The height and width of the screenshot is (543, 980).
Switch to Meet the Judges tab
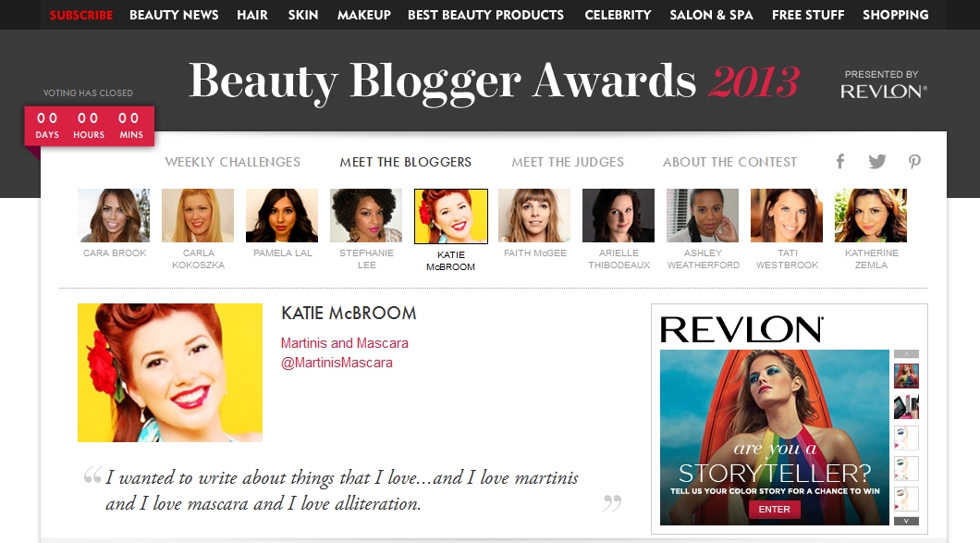pos(568,162)
